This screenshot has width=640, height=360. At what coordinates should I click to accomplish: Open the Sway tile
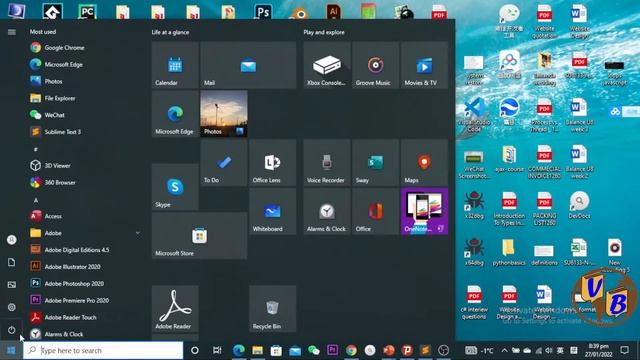376,162
